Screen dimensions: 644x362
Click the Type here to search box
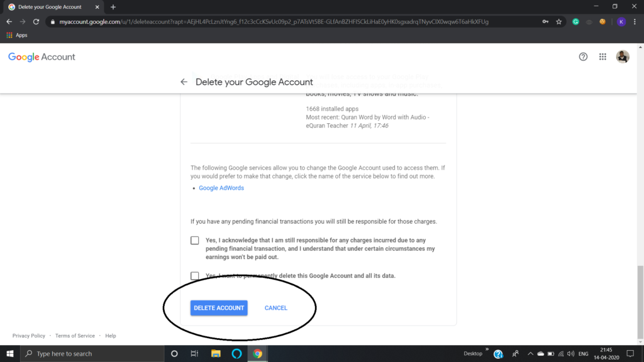(92, 353)
